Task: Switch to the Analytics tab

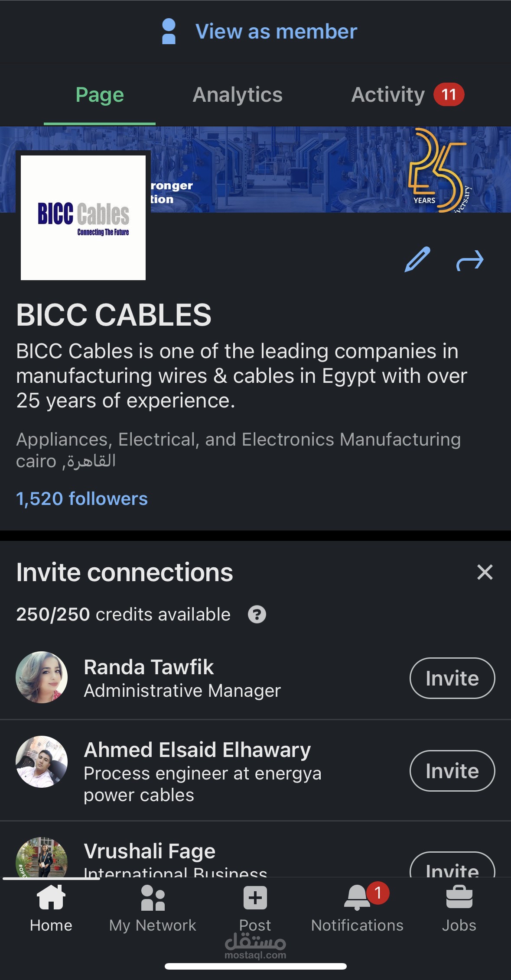Action: [x=238, y=95]
